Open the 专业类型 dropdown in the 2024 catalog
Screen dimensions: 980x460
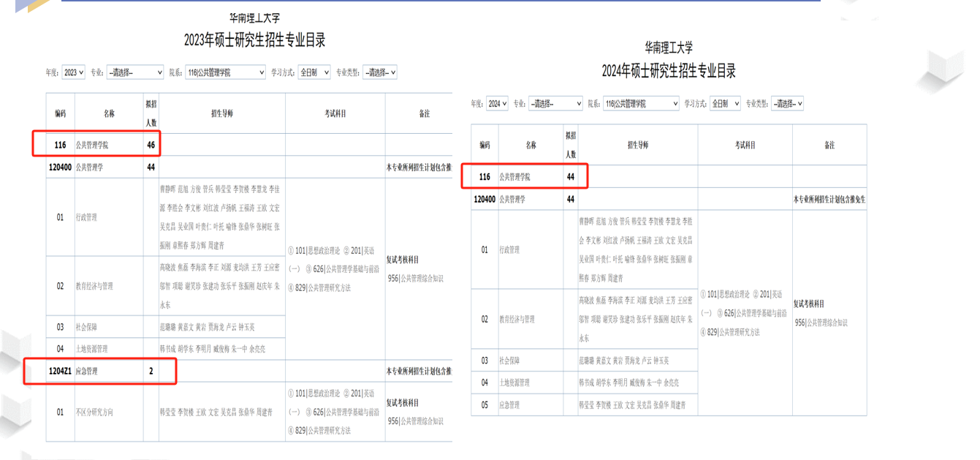(788, 104)
